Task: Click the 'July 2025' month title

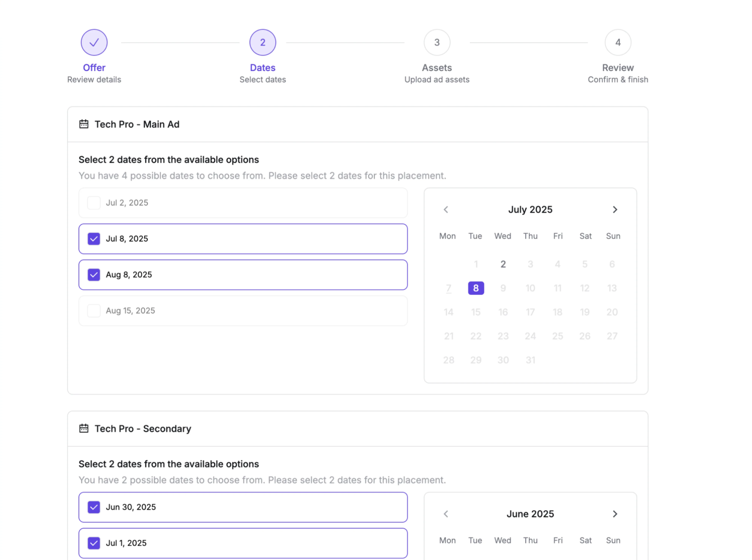Action: coord(530,209)
